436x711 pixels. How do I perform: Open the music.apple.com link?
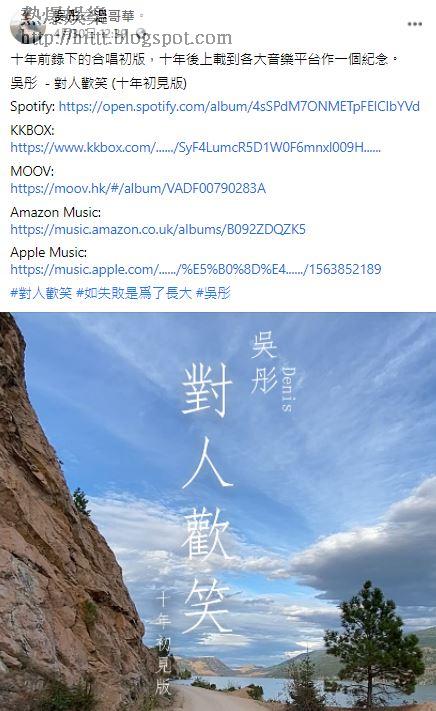point(196,269)
